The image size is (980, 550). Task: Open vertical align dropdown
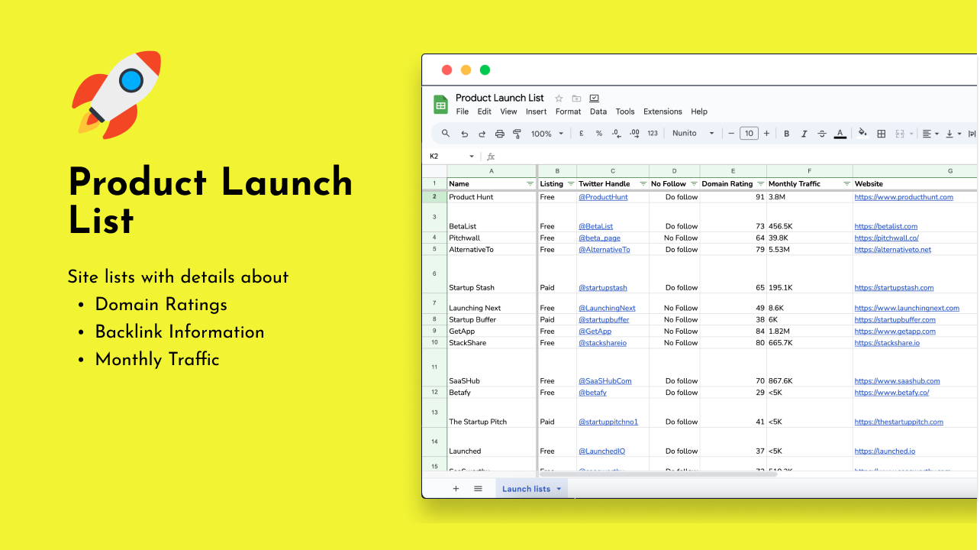pos(953,134)
